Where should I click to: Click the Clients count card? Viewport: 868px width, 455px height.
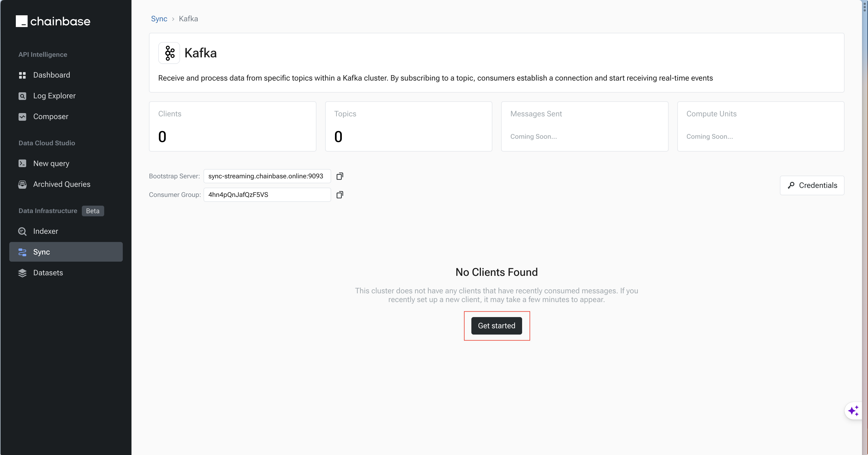[x=232, y=126]
